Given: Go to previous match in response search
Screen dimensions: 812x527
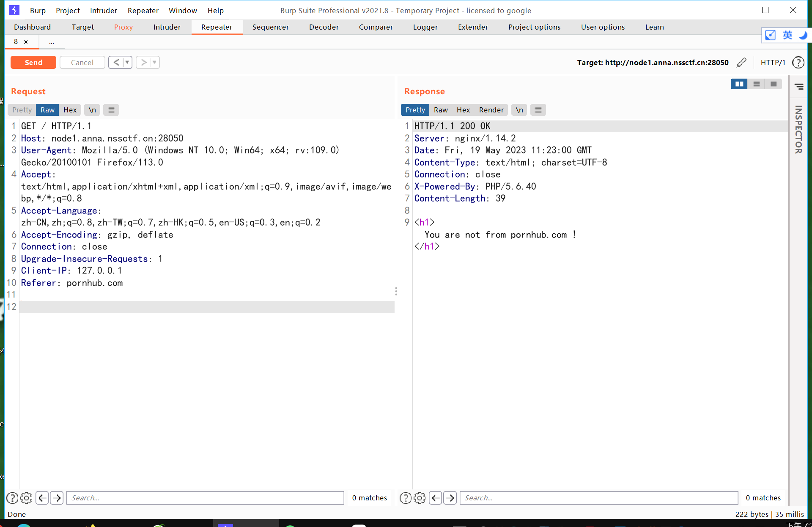Looking at the screenshot, I should (x=435, y=498).
